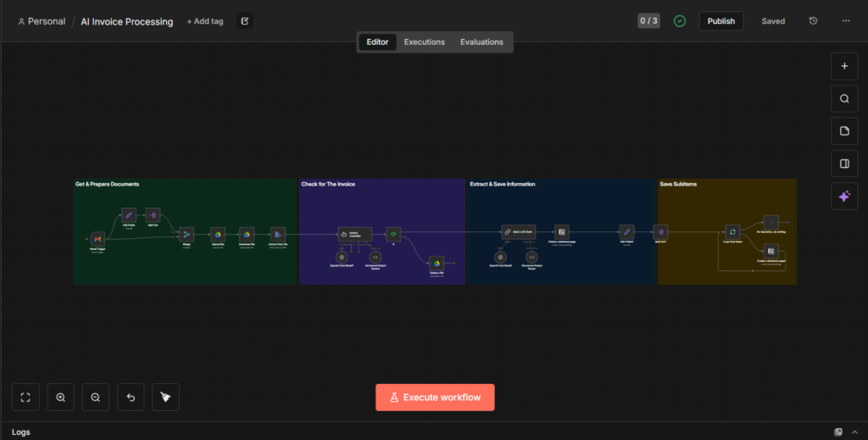Image resolution: width=868 pixels, height=440 pixels.
Task: Select the Loop Over Items node
Action: (x=733, y=231)
